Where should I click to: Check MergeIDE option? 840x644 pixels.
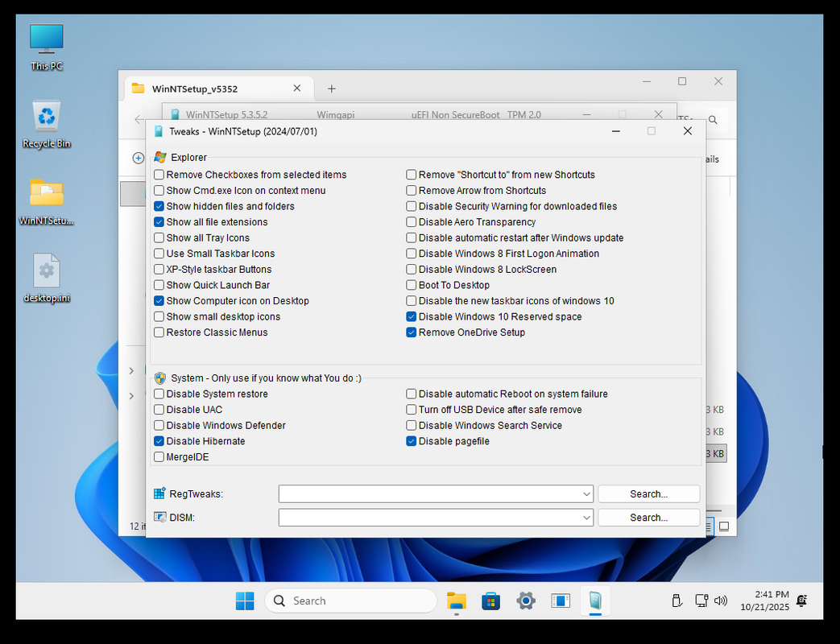(x=159, y=457)
